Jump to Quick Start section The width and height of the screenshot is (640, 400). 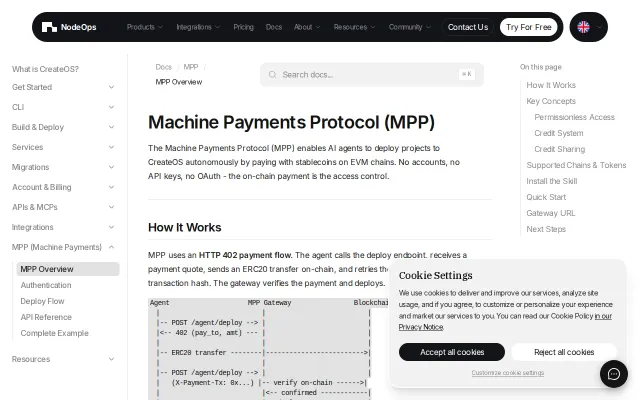(546, 197)
